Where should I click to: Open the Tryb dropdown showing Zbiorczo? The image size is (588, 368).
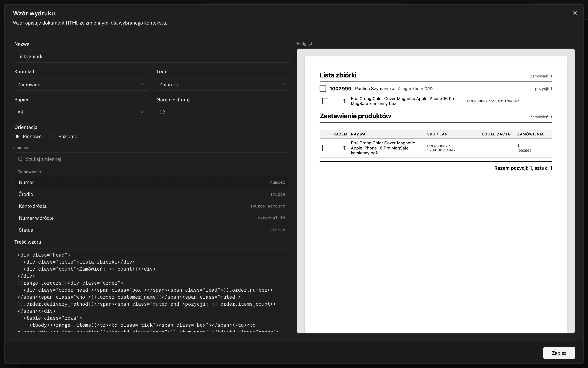tap(223, 84)
